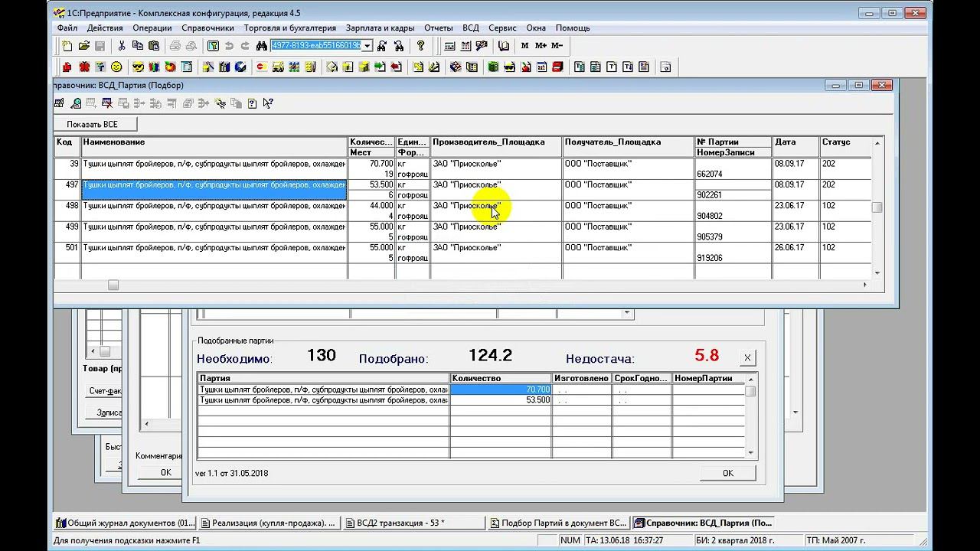Click the M+ memory add button
Viewport: 980px width, 551px height.
[541, 46]
